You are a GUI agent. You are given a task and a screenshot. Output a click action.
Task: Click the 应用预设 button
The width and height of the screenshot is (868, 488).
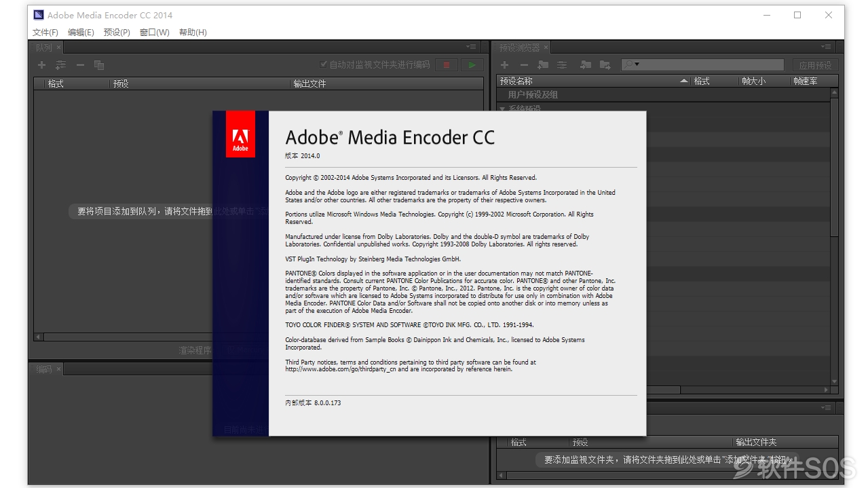[815, 65]
